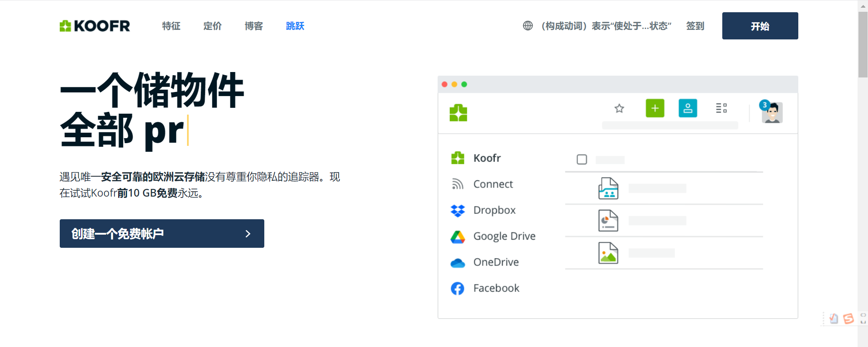Click the user avatar with badge 3
This screenshot has width=868, height=347.
771,111
